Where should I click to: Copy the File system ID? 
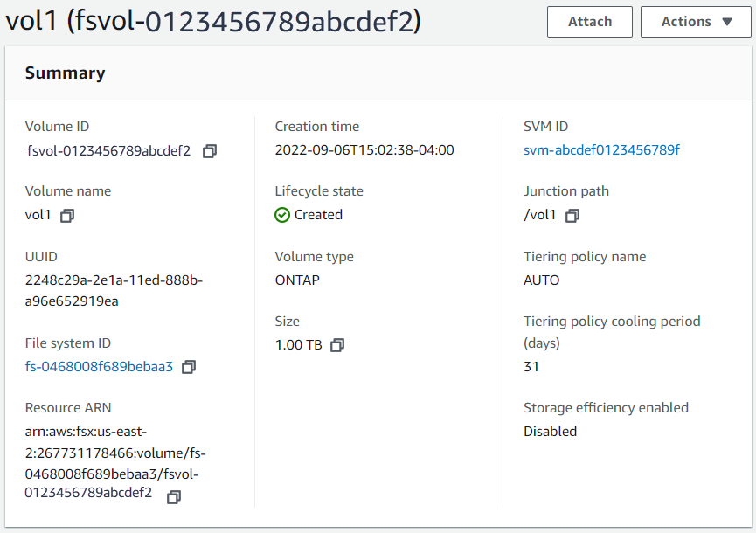(x=189, y=367)
